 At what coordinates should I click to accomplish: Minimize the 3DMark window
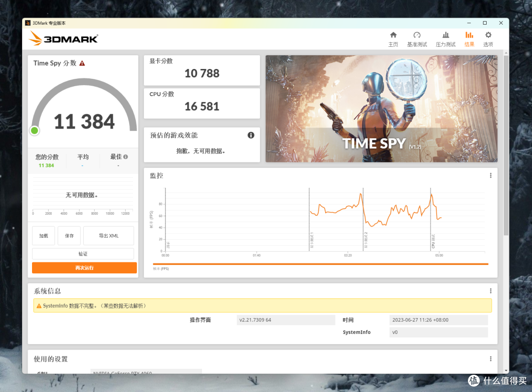pos(469,23)
